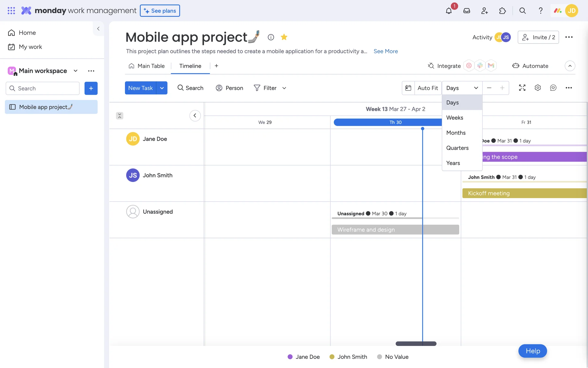The image size is (588, 368).
Task: Expand the Filter options arrow
Action: [x=284, y=88]
